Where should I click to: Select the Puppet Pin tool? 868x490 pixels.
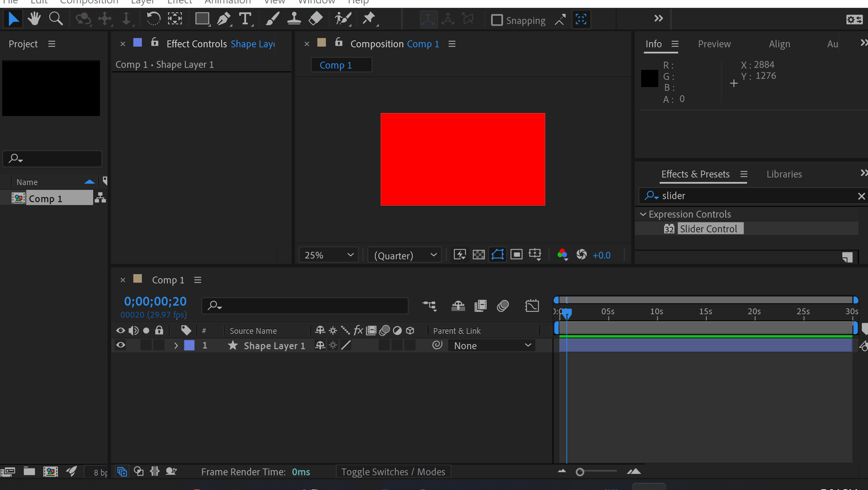point(369,19)
